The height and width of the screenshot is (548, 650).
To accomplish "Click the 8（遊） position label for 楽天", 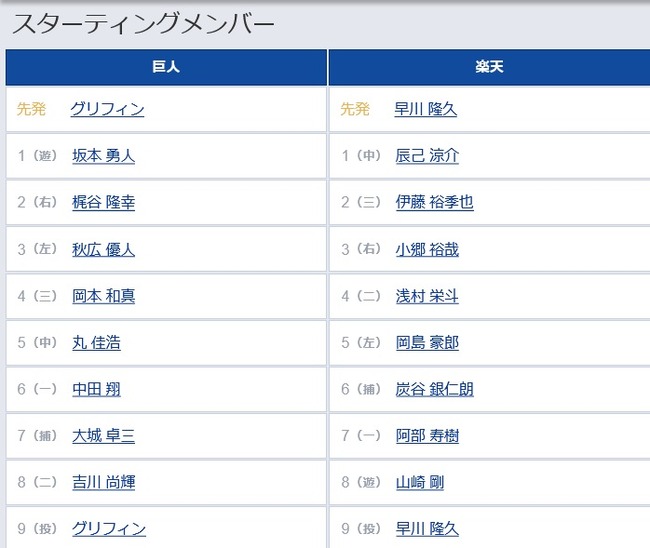I will tap(361, 482).
